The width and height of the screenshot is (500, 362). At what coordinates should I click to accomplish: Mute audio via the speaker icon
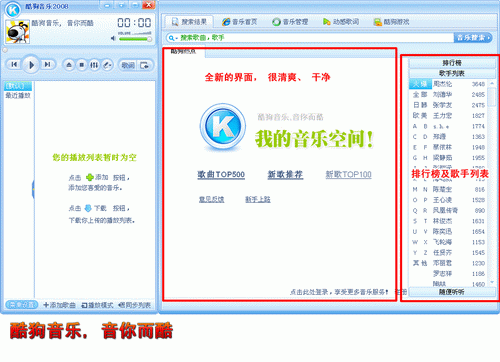pos(113,39)
